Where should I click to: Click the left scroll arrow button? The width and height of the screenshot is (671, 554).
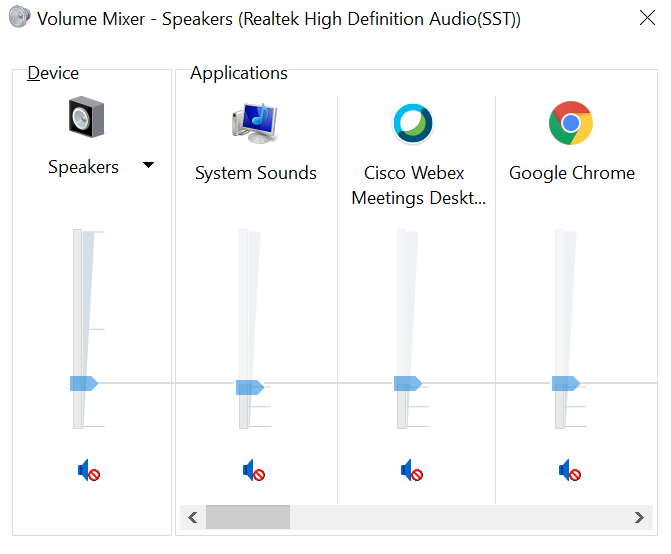click(193, 517)
